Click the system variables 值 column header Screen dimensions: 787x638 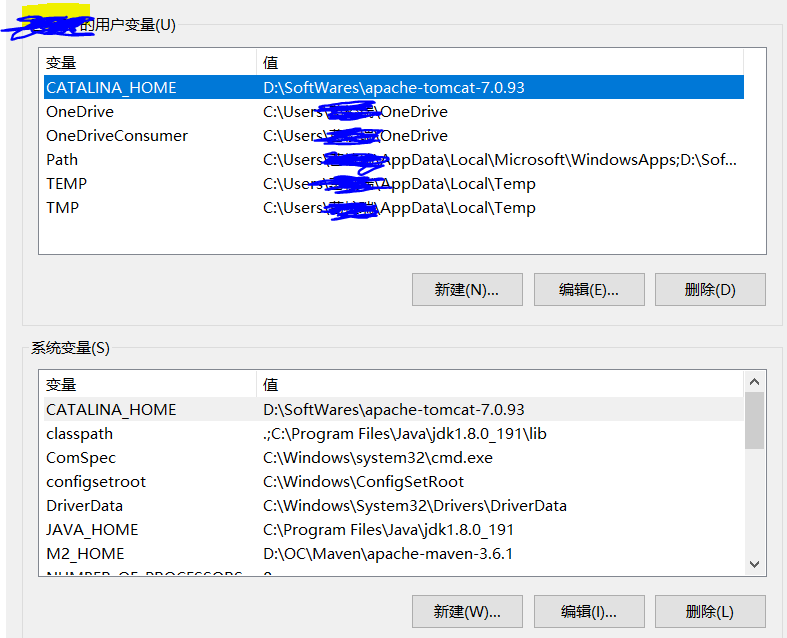pos(500,385)
